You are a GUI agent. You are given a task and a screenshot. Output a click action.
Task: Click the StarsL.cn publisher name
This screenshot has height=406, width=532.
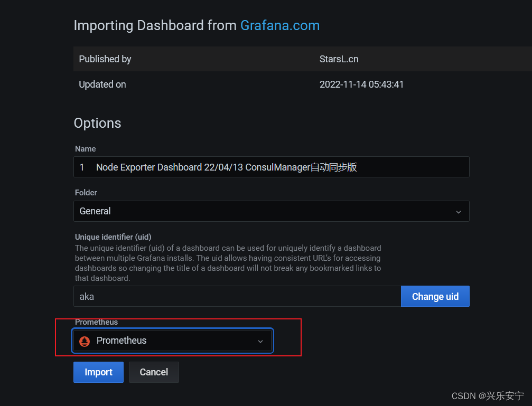339,59
